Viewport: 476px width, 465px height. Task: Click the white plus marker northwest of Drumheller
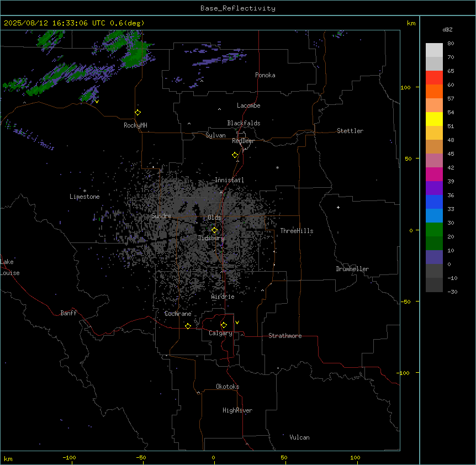pos(338,207)
